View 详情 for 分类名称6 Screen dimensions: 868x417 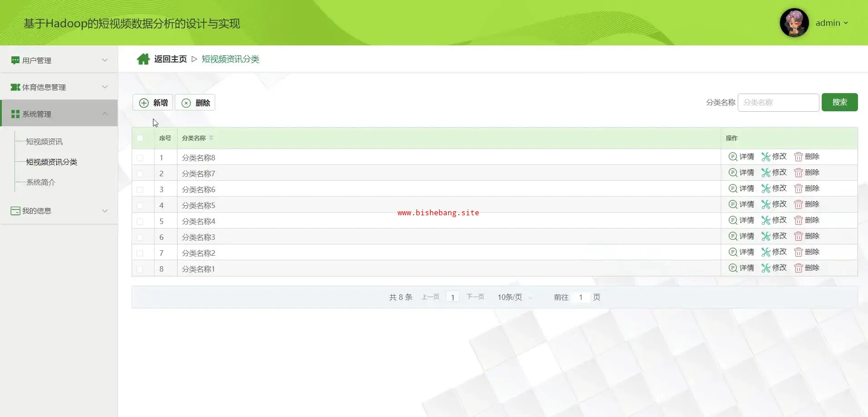click(x=741, y=189)
